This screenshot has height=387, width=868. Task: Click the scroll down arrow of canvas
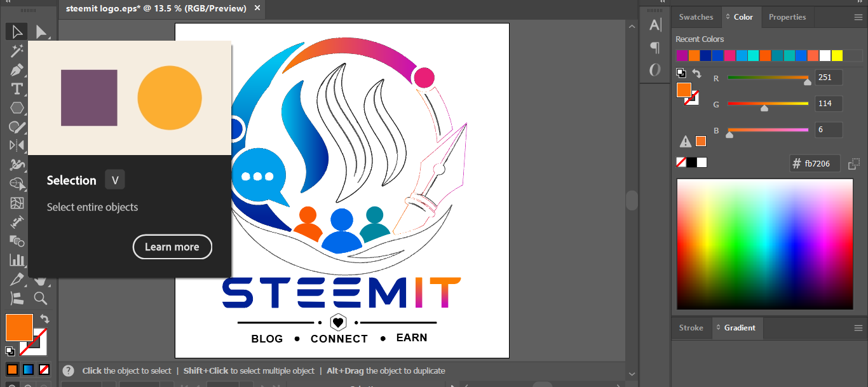pos(632,374)
